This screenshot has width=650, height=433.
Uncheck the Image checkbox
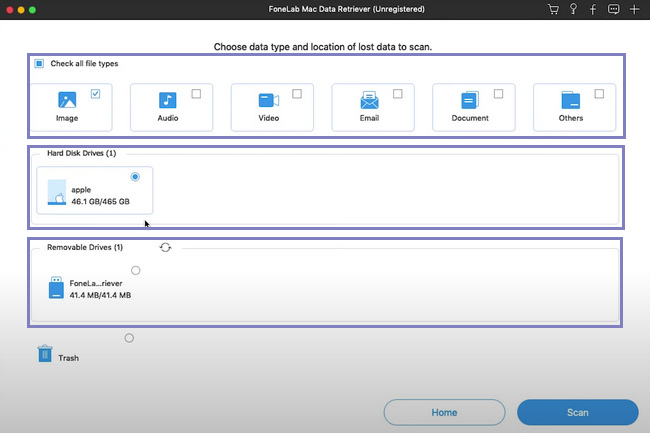tap(95, 94)
